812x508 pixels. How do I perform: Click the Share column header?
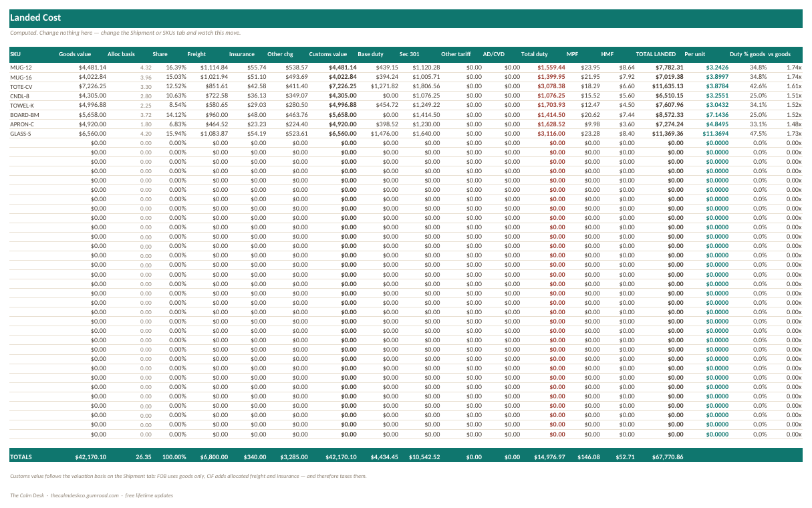click(160, 53)
